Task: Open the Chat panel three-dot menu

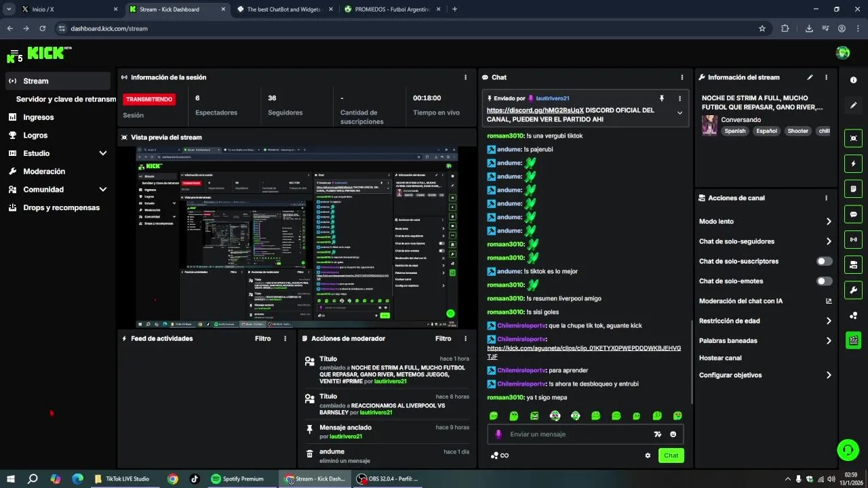Action: [x=682, y=77]
